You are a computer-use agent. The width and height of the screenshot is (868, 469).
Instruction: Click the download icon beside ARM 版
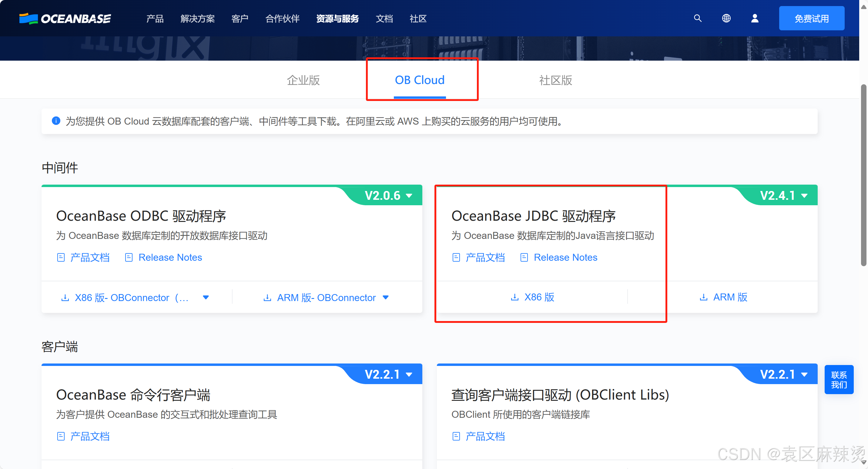point(704,297)
